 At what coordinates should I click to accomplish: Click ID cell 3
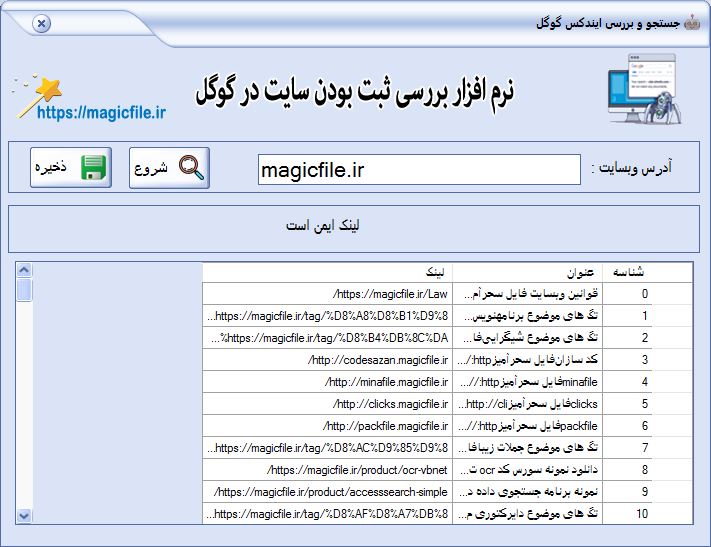pos(628,360)
